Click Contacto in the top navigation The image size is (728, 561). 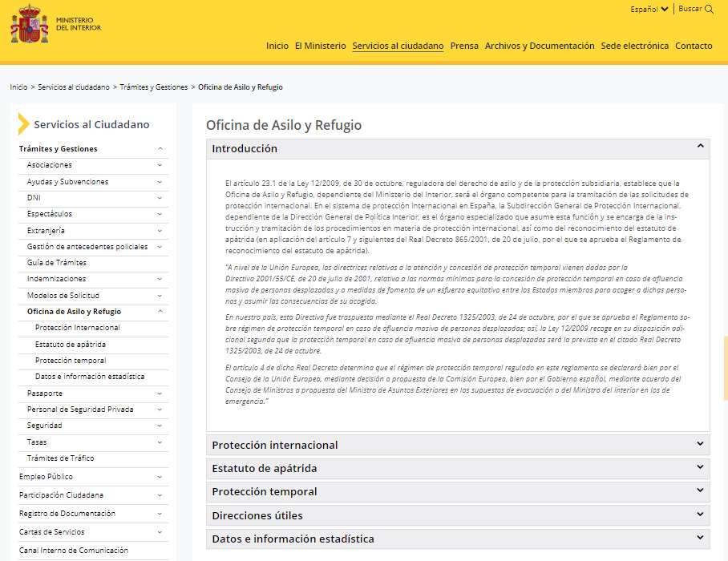tap(694, 46)
